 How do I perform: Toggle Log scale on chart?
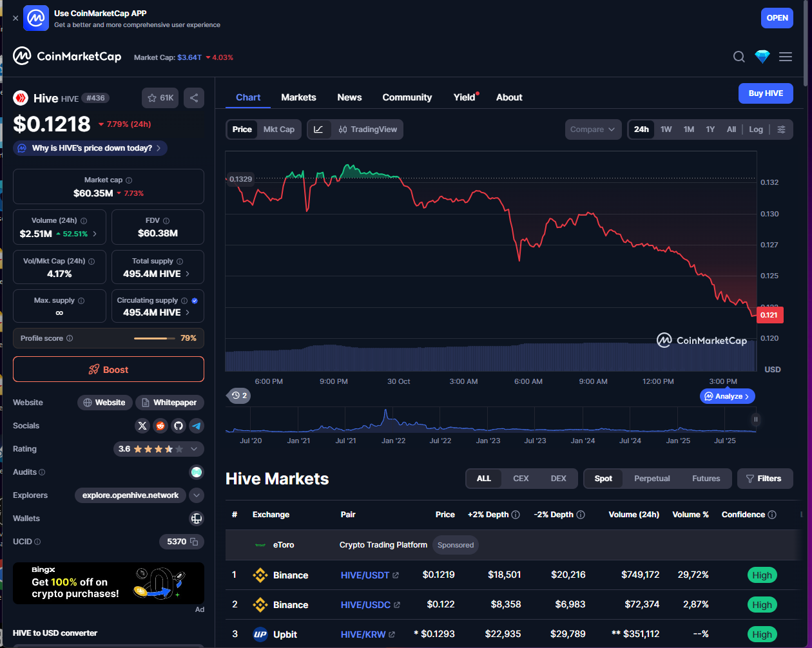pyautogui.click(x=756, y=129)
